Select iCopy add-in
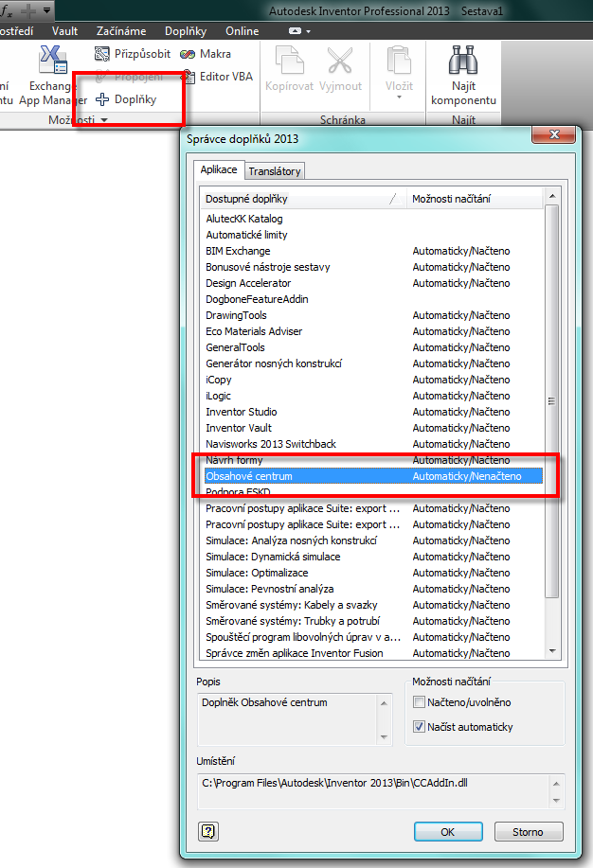This screenshot has height=868, width=593. pos(372,380)
